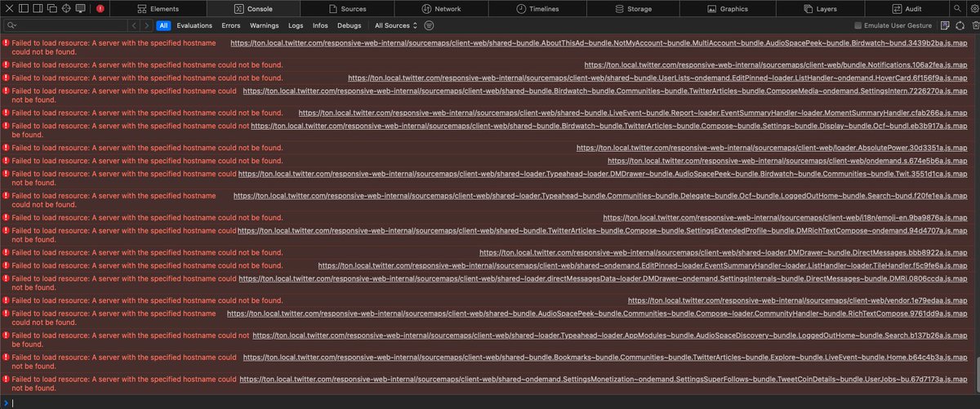
Task: Click the preserve log icon
Action: click(945, 25)
